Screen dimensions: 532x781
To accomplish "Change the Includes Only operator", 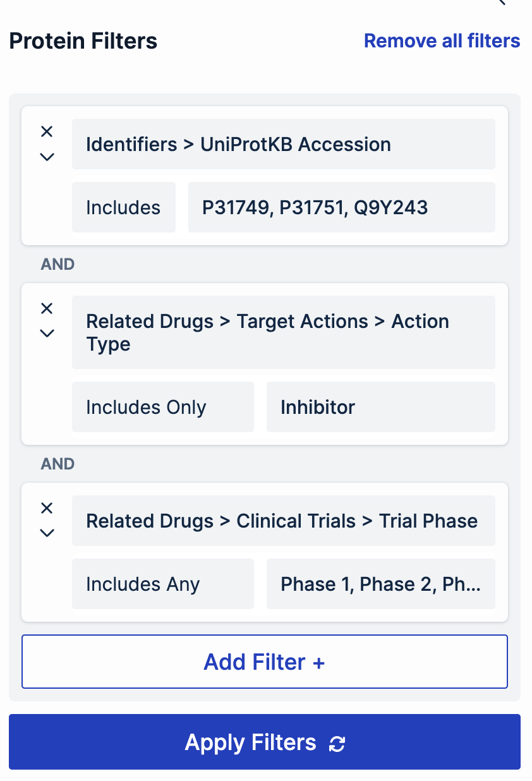I will 162,407.
